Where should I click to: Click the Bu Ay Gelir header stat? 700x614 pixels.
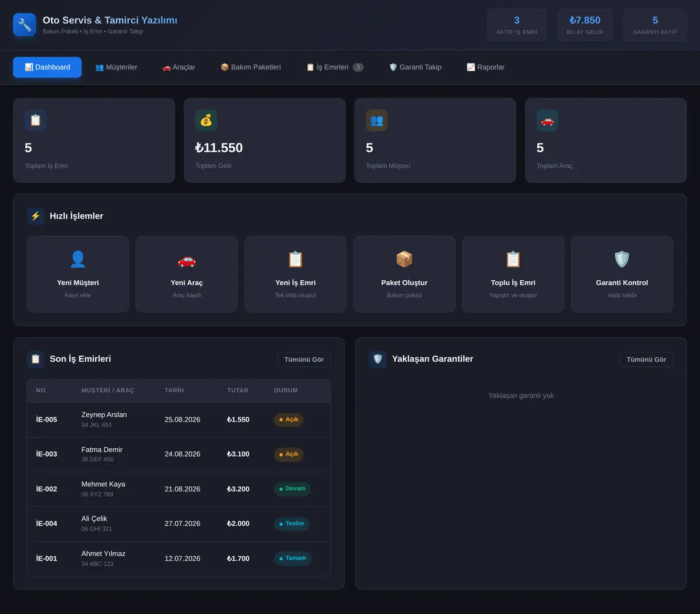pyautogui.click(x=585, y=25)
